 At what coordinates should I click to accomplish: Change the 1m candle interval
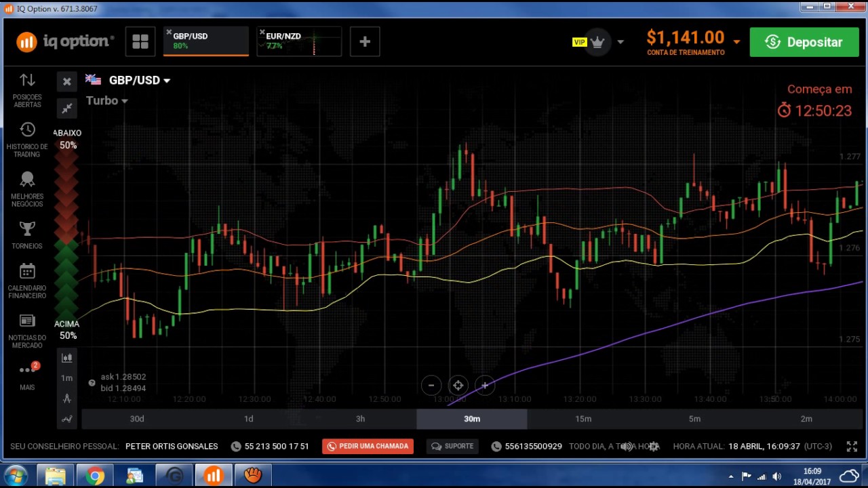coord(66,378)
